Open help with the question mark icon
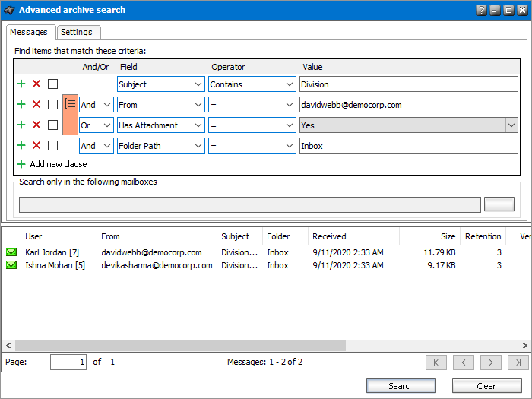This screenshot has width=532, height=399. 481,10
